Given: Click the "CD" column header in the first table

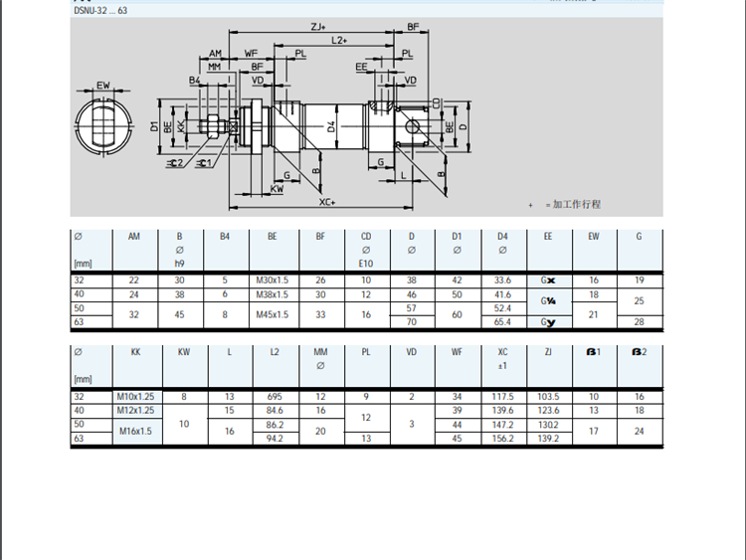Looking at the screenshot, I should (x=366, y=237).
